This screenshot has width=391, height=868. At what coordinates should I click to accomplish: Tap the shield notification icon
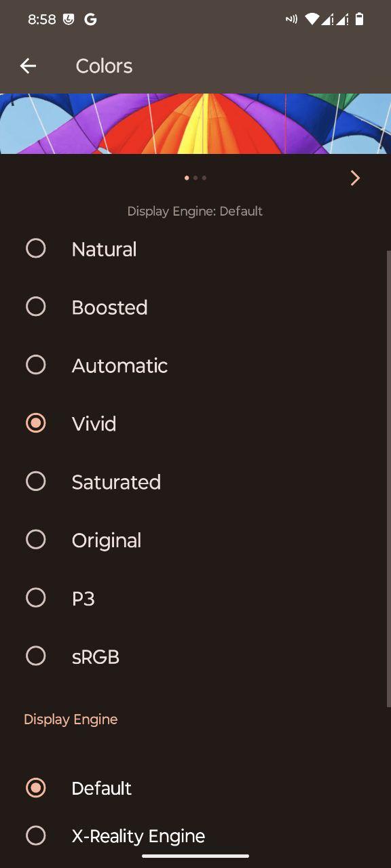pos(69,20)
